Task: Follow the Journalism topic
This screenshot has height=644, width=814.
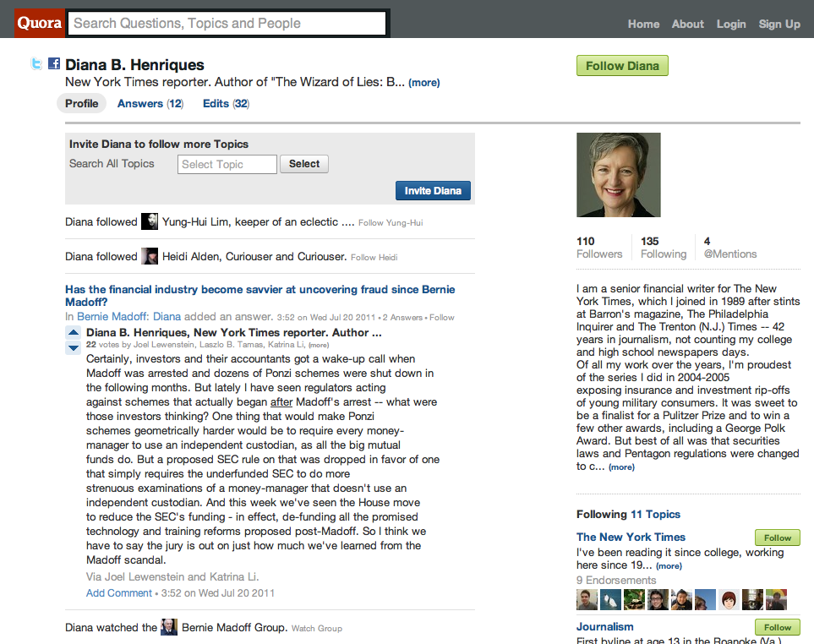Action: tap(777, 627)
